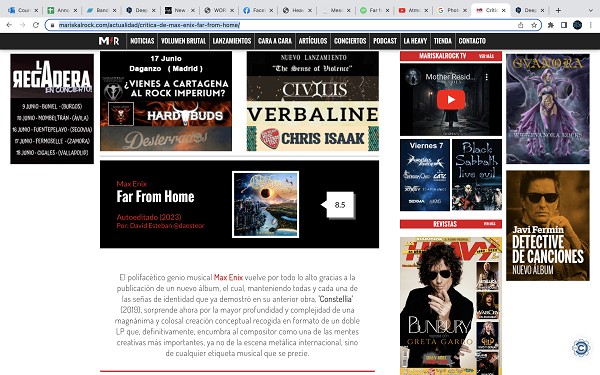Open a new browser tab
This screenshot has width=600, height=375.
(x=558, y=10)
